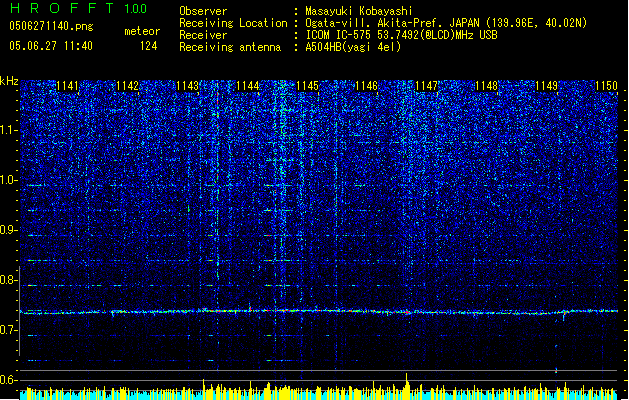Screen dimensions: 629x400
Task: Click date stamp 05.06.27 11:40
Action: click(x=51, y=46)
